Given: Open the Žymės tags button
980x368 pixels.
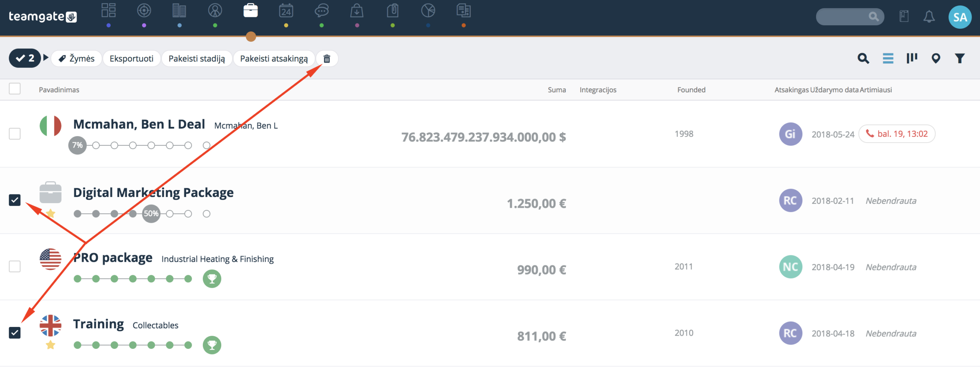Looking at the screenshot, I should pyautogui.click(x=76, y=59).
